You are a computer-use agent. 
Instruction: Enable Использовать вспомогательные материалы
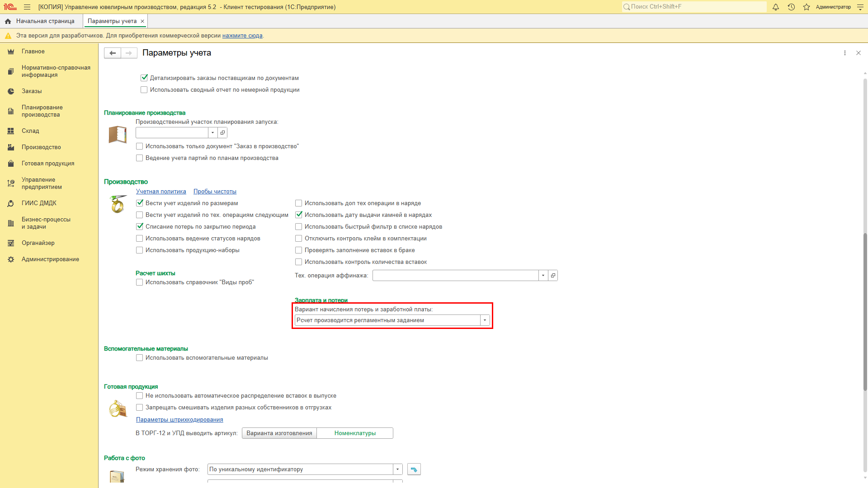point(140,357)
